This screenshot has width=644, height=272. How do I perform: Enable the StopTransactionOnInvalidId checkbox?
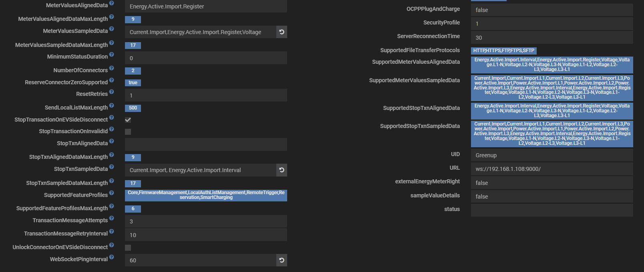[128, 132]
